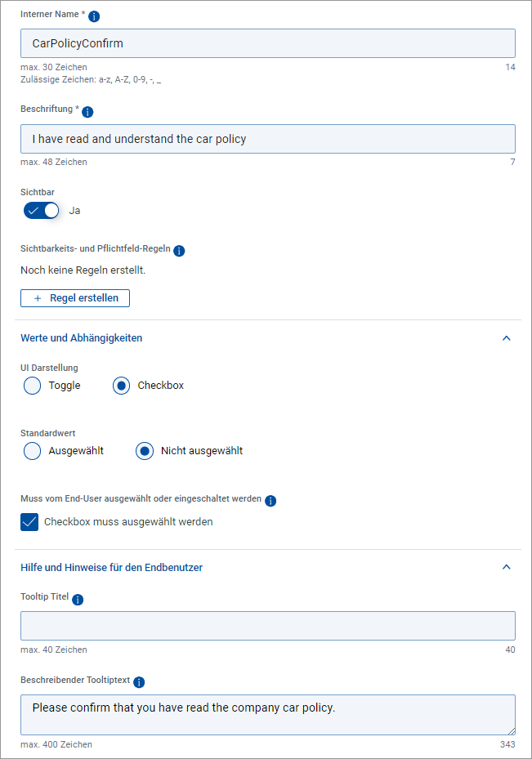Choose Ausgewählt as Standardwert
The width and height of the screenshot is (532, 759).
tap(33, 451)
